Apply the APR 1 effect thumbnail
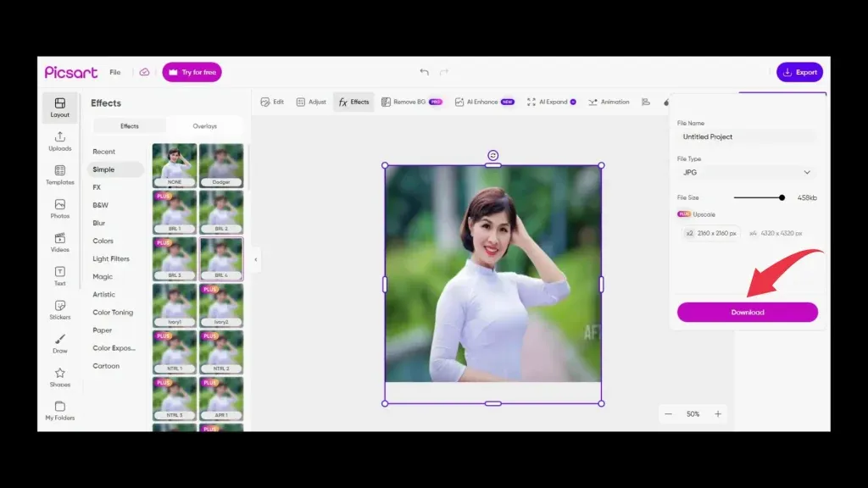 pyautogui.click(x=221, y=398)
